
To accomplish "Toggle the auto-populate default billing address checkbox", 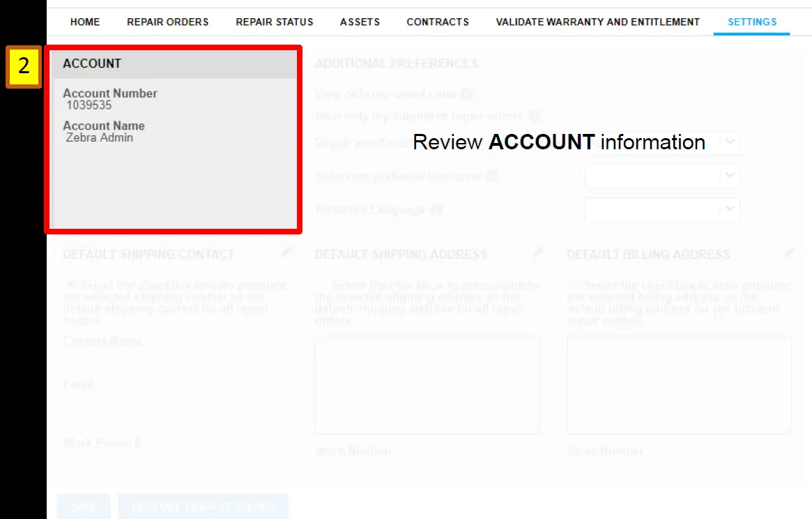I will (x=574, y=285).
